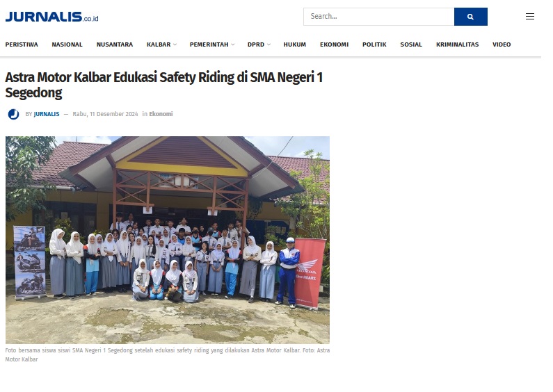Select the KRIMINALITAS menu item
Screen dimensions: 553x392
pos(457,44)
